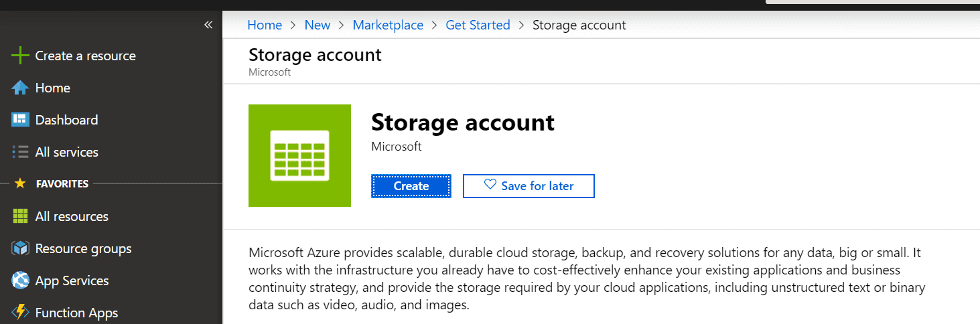Click the All services list icon
Viewport: 980px width, 324px height.
coord(20,152)
